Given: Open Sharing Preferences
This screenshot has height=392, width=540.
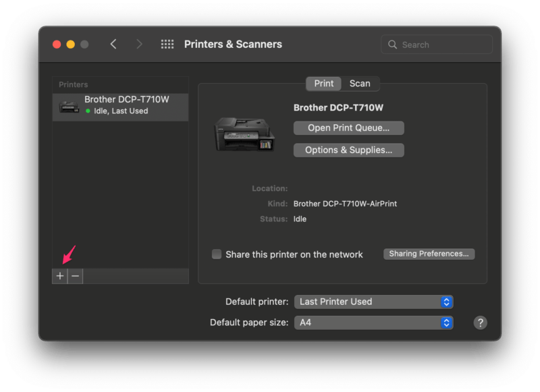Looking at the screenshot, I should (429, 254).
